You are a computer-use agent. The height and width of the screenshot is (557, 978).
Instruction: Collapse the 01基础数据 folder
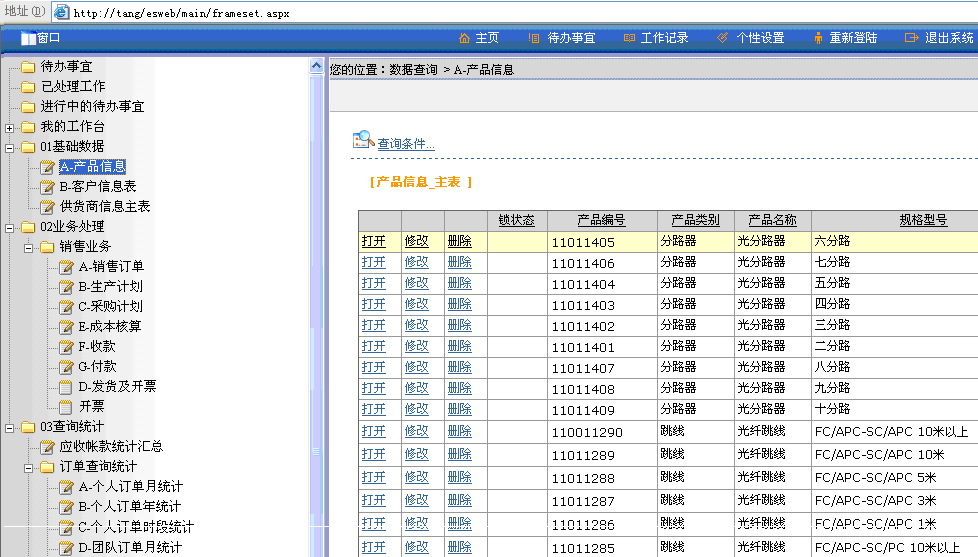9,147
